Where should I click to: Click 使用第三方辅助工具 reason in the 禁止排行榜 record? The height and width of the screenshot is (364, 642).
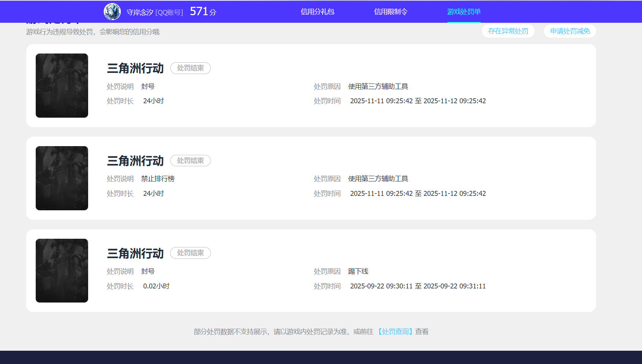[378, 179]
